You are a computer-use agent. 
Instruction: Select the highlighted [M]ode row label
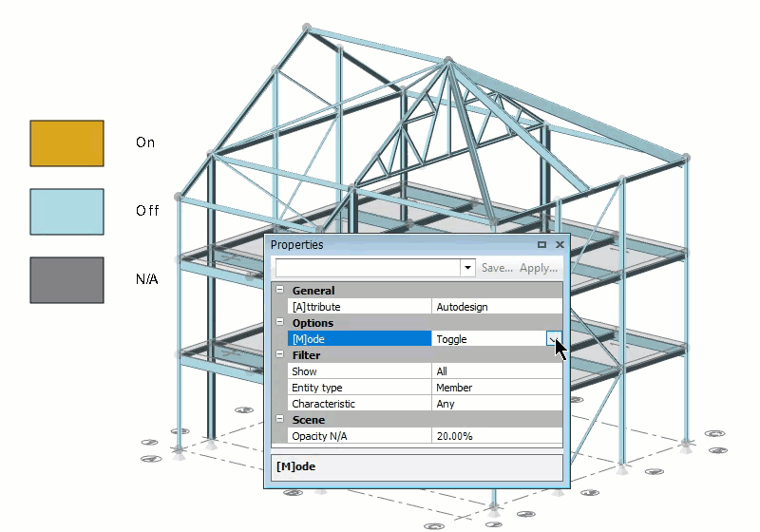click(x=359, y=339)
